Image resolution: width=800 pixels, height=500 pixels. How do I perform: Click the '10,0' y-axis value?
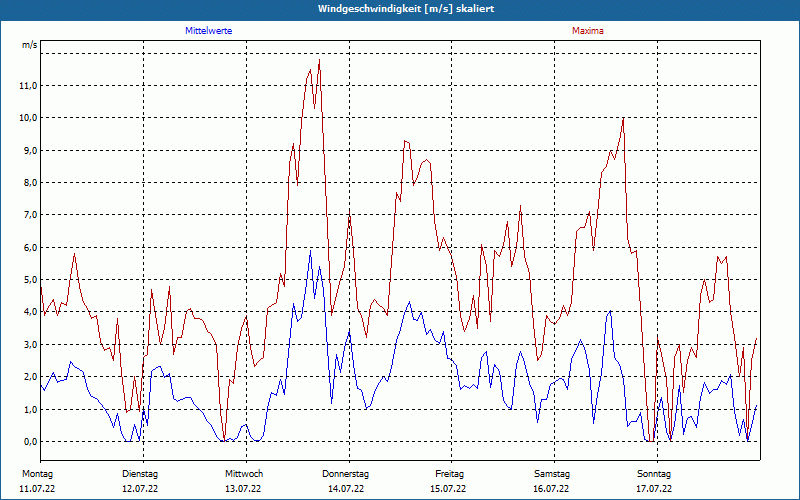click(x=28, y=118)
